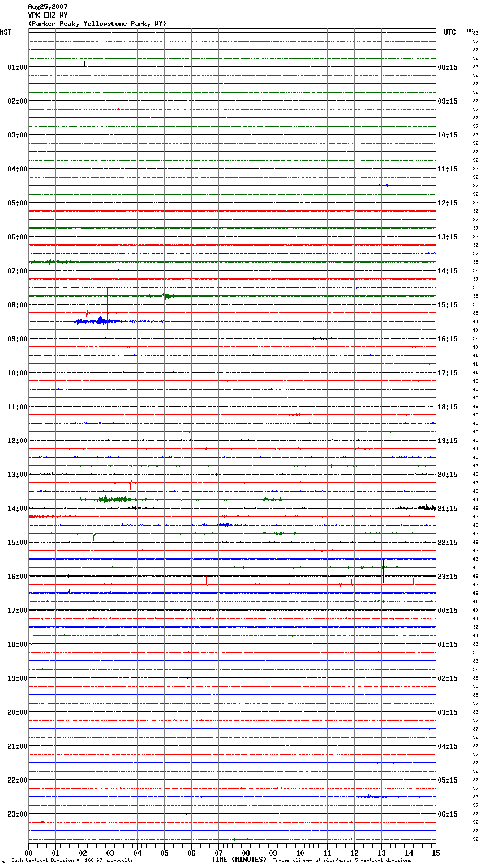Select the 10:00 MST row label
Image resolution: width=481 pixels, height=868 pixels.
(x=18, y=373)
